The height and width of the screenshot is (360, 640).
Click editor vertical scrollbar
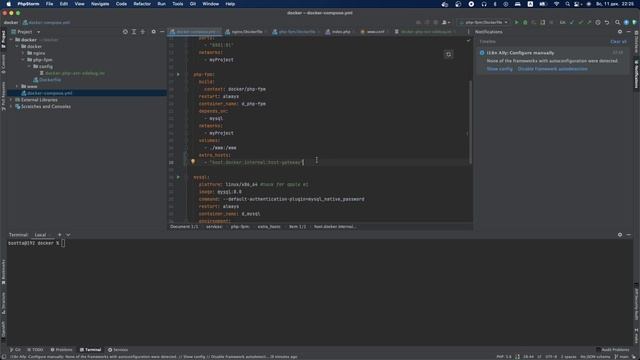pos(470,122)
